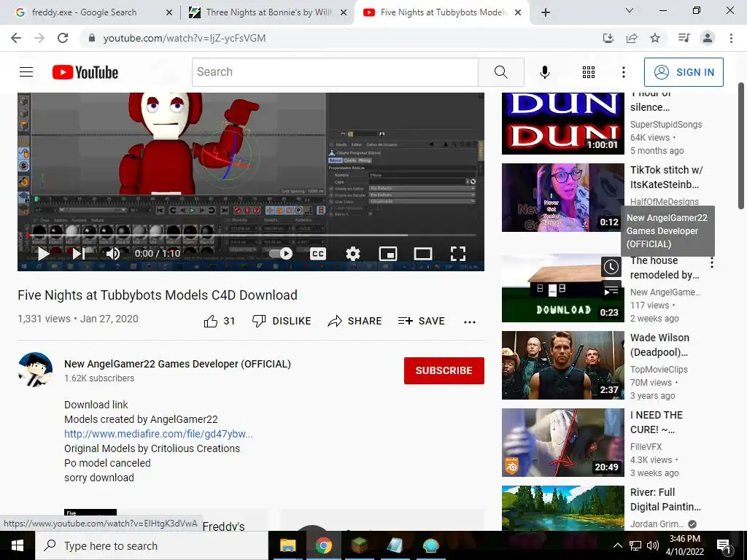Screen dimensions: 747x560
Task: Bookmark this page with the star
Action: (655, 38)
